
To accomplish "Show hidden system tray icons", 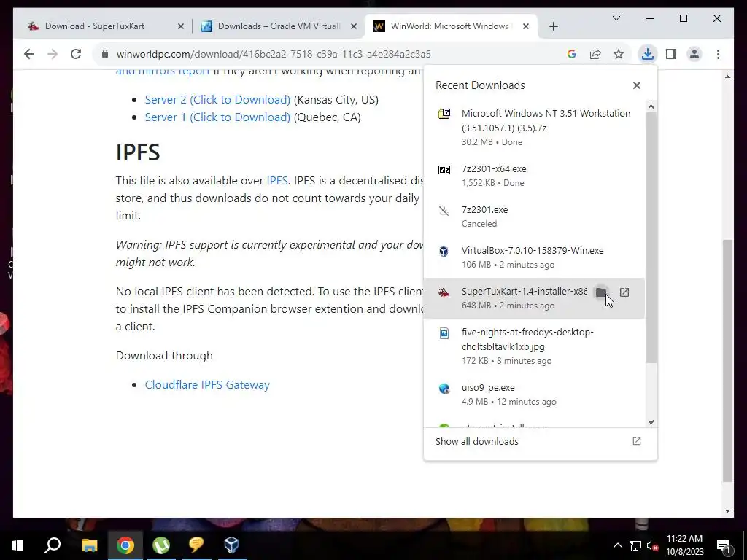I will point(617,545).
